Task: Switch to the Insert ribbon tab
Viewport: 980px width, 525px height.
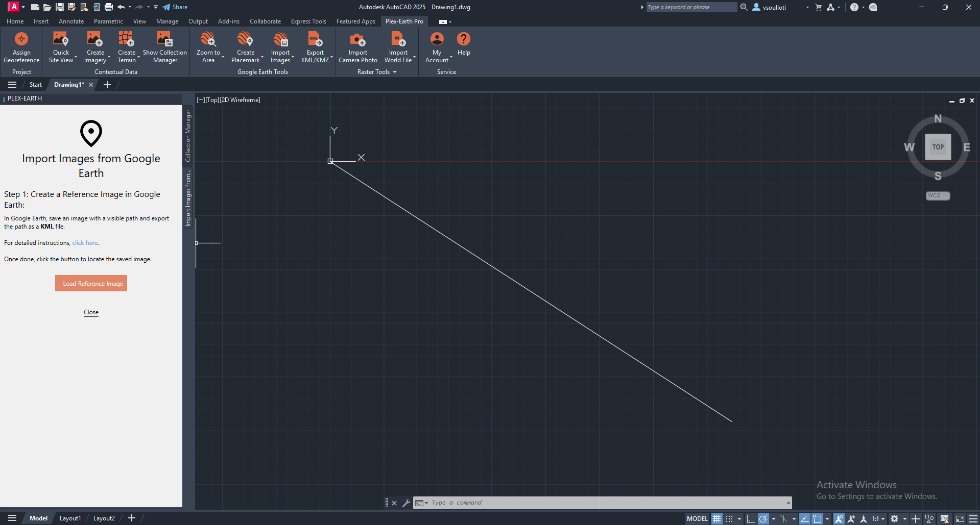Action: [41, 21]
